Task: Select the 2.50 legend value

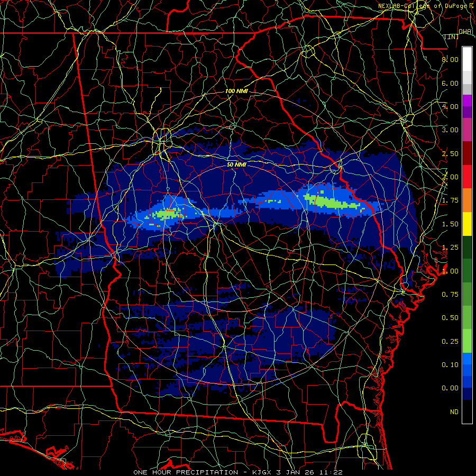Action: 450,153
